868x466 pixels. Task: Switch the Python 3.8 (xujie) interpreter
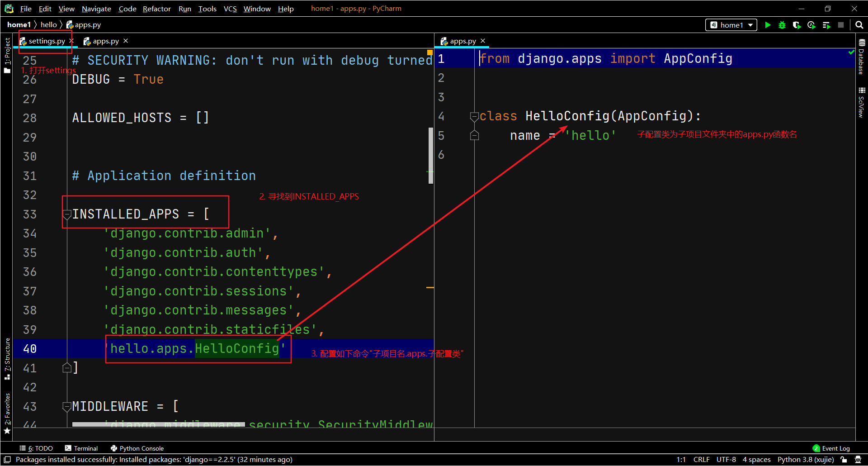[x=806, y=460]
